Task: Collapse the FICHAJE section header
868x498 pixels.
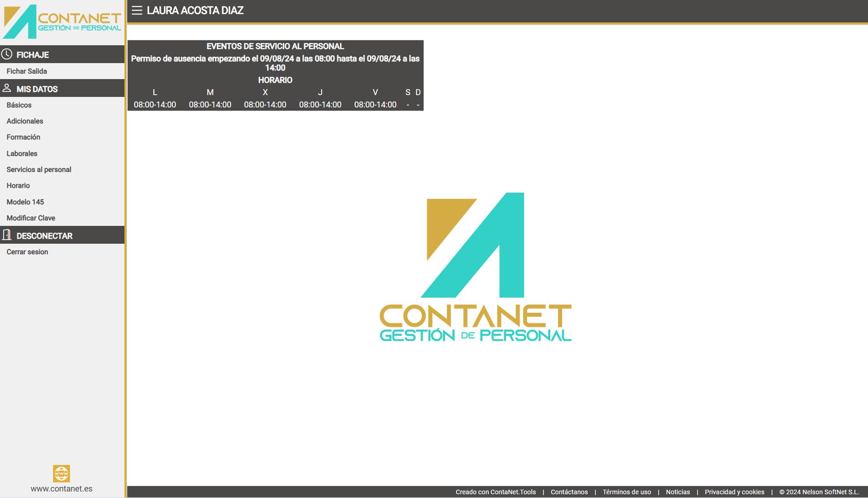Action: (62, 54)
